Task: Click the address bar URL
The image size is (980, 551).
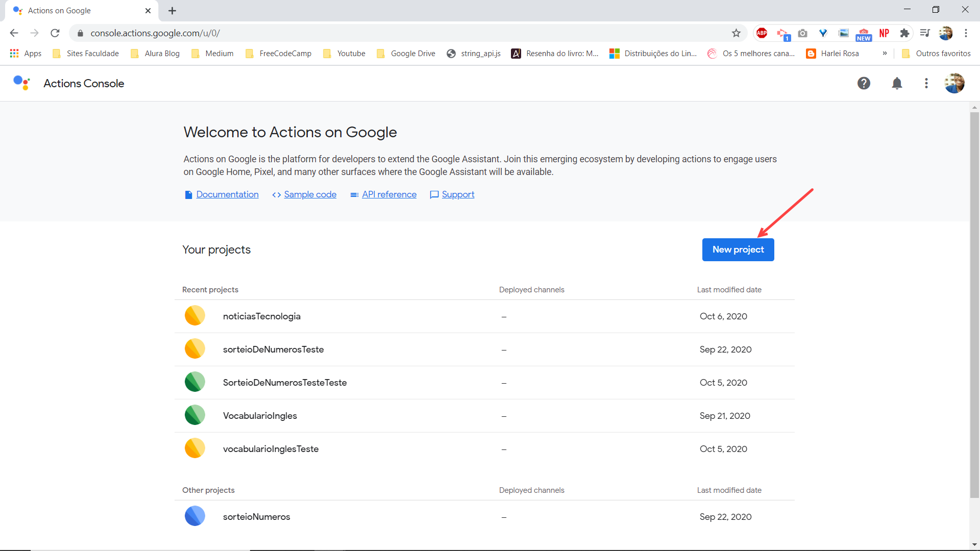Action: click(155, 33)
